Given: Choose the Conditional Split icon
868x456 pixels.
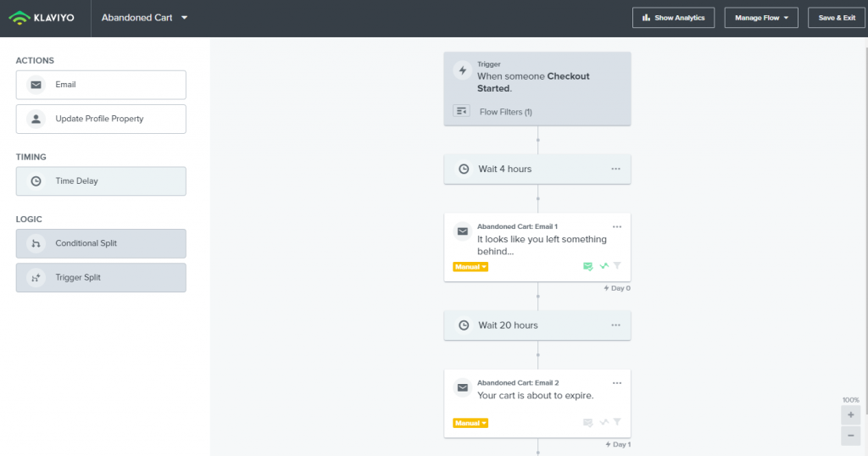Looking at the screenshot, I should click(36, 243).
